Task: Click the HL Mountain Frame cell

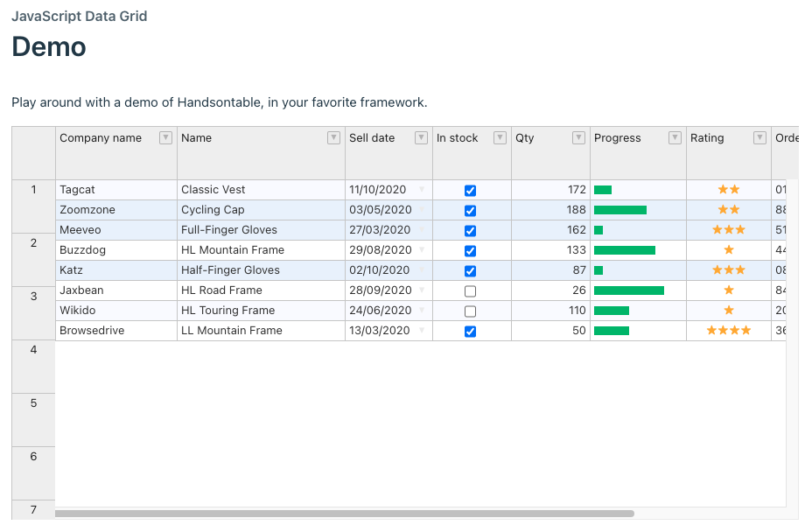Action: 261,249
